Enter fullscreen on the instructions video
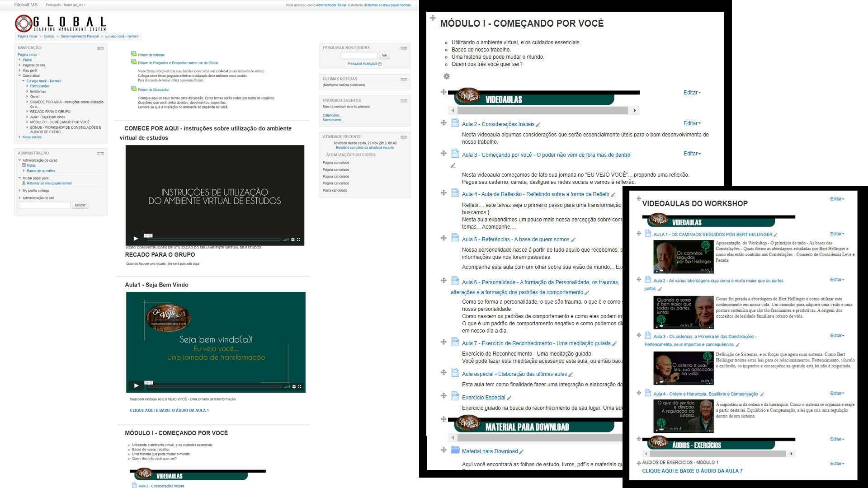The width and height of the screenshot is (868, 488). [x=298, y=239]
